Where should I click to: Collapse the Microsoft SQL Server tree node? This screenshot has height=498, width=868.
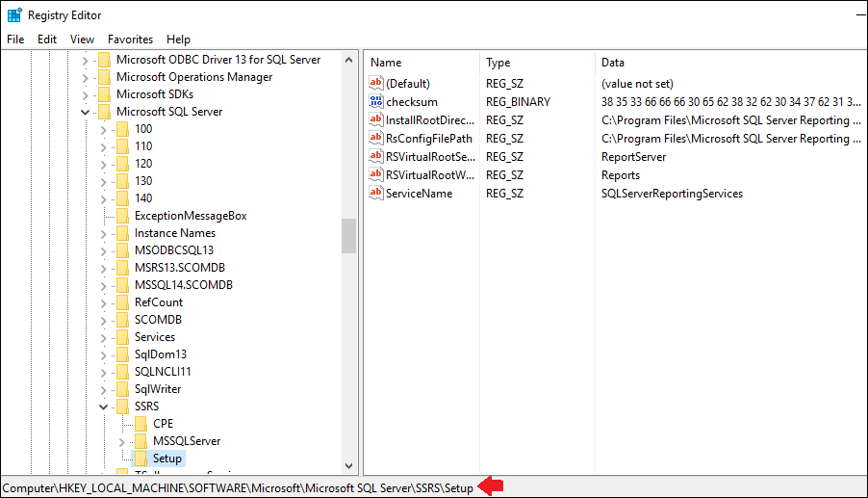(85, 112)
